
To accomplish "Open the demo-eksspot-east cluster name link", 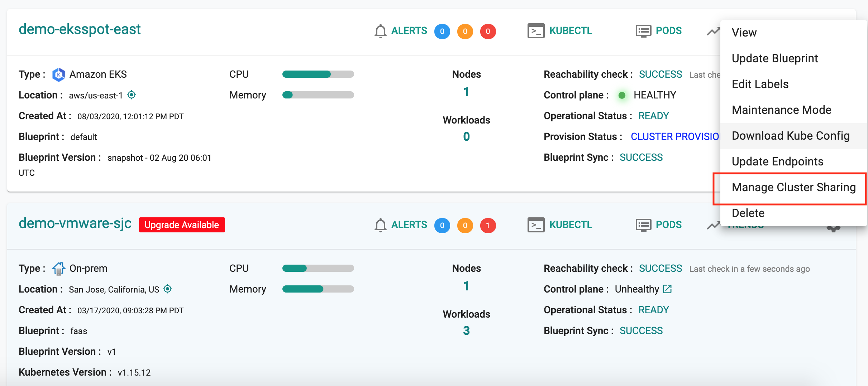I will 80,29.
